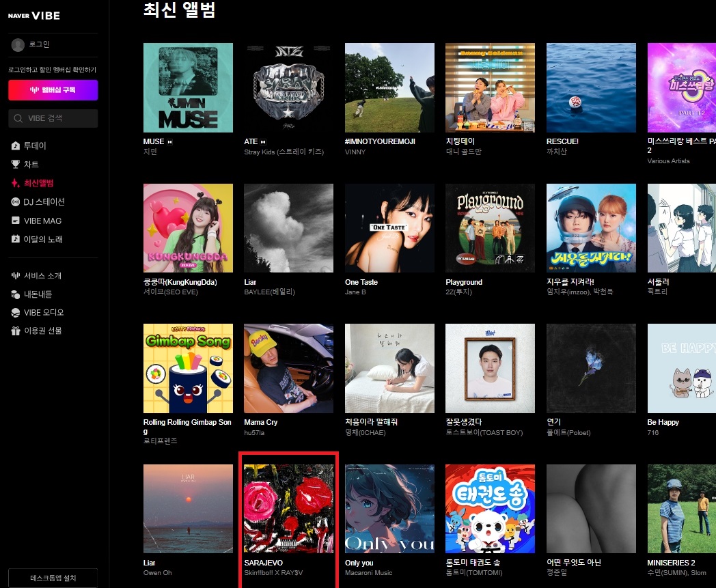The height and width of the screenshot is (588, 716).
Task: Click the 이용권 선물 gift box icon
Action: pyautogui.click(x=16, y=331)
